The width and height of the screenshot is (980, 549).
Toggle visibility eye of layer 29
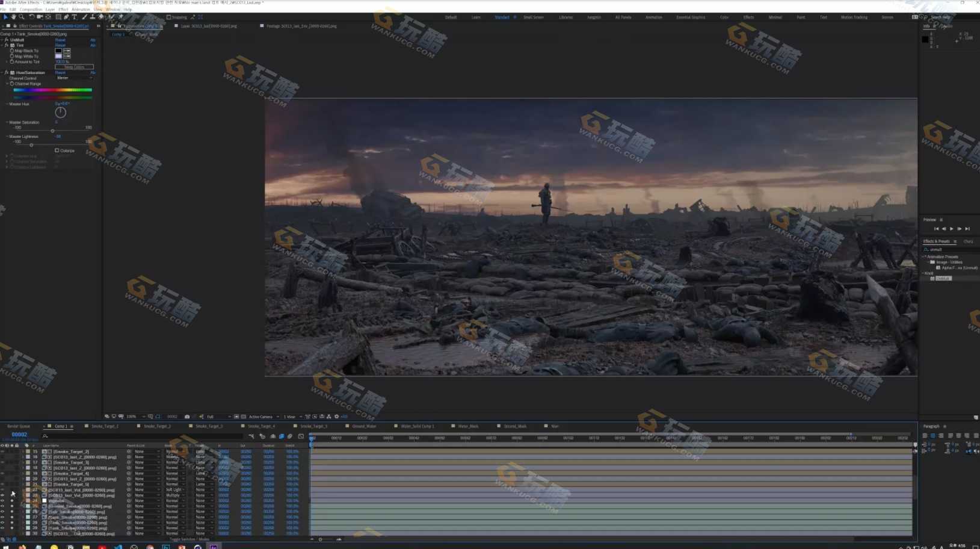[x=2, y=528]
